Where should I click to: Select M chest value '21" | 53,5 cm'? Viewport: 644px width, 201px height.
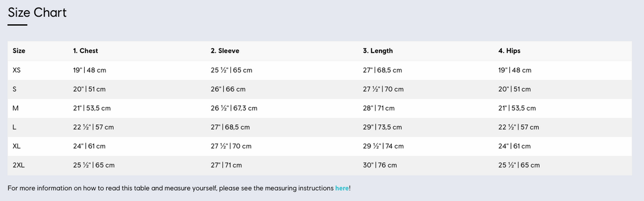coord(92,108)
